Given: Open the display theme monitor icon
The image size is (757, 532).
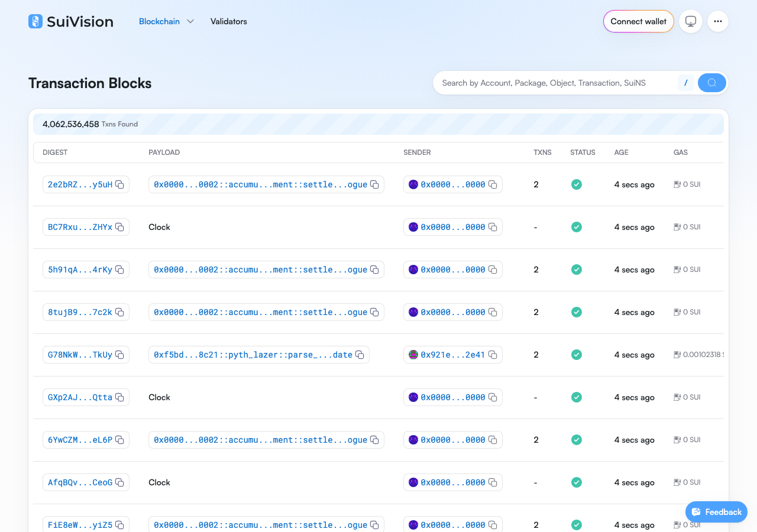Looking at the screenshot, I should [691, 21].
